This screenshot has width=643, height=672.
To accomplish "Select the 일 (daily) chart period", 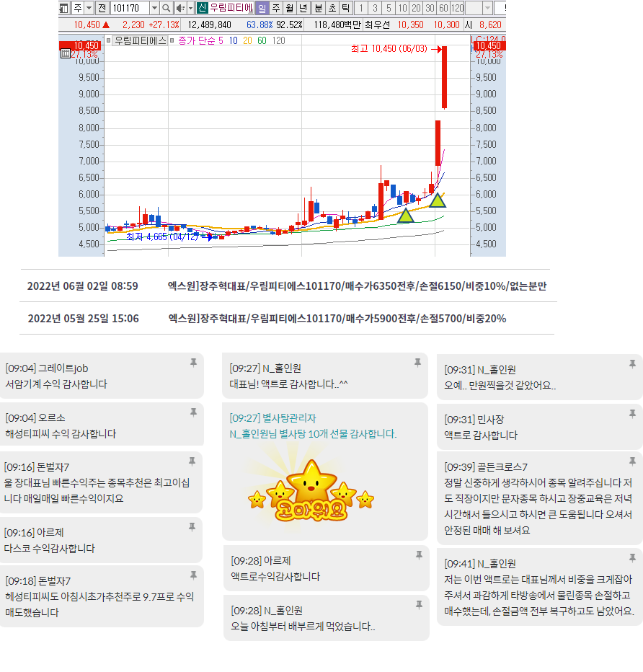I will click(x=262, y=8).
